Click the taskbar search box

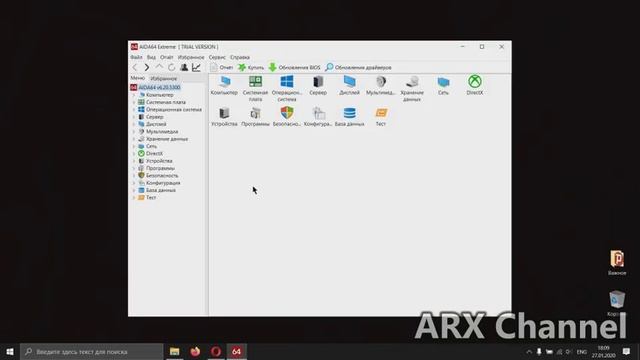pos(92,351)
